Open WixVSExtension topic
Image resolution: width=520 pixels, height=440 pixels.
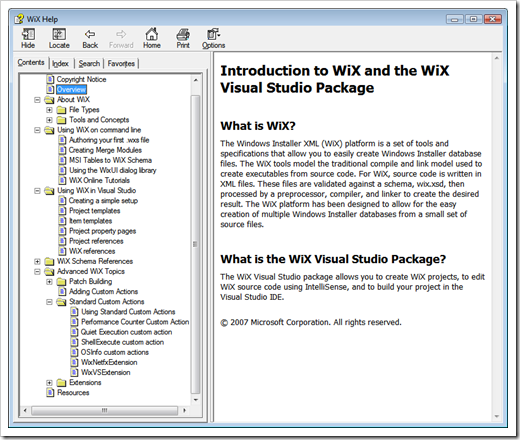tap(106, 372)
